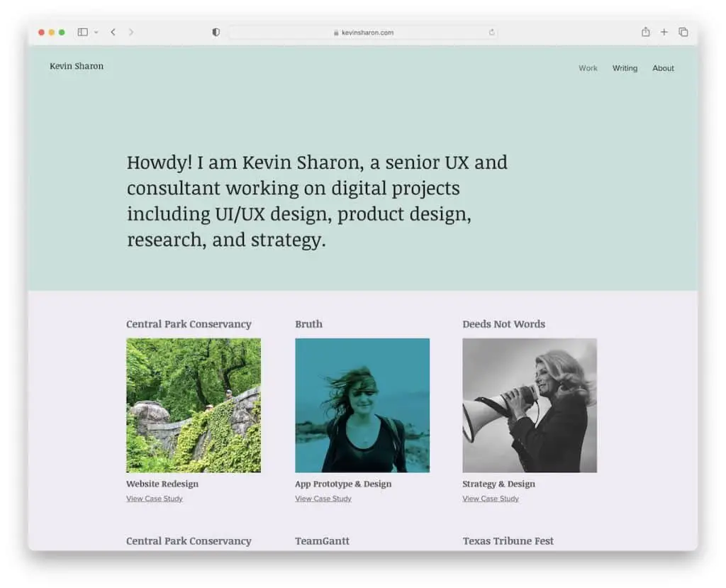This screenshot has height=588, width=726.
Task: Click the Strategy & Design caption
Action: [498, 484]
